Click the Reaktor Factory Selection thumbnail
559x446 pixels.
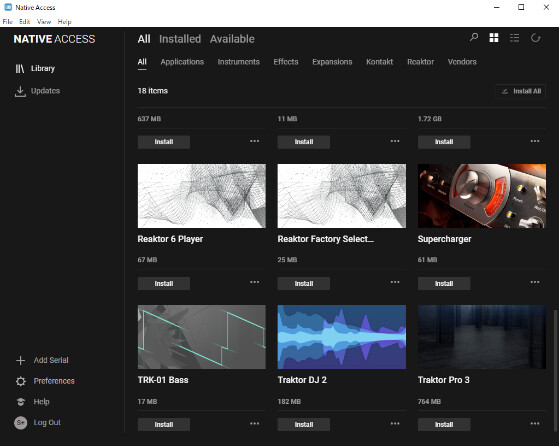(342, 196)
